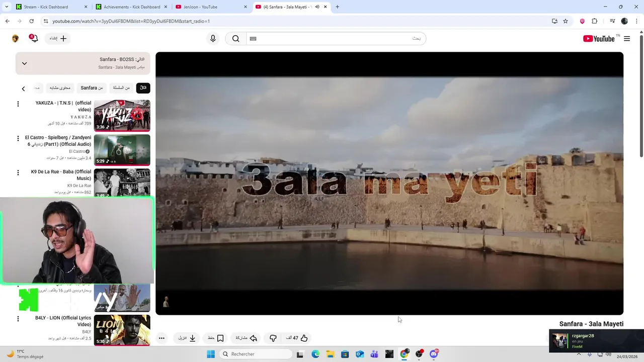
Task: Select the 'Sanfara من' filter chip
Action: [x=92, y=88]
